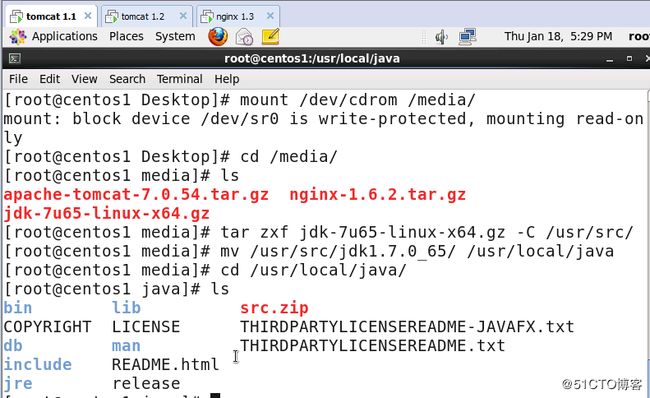The height and width of the screenshot is (398, 650).
Task: Open the System menu
Action: tap(175, 36)
